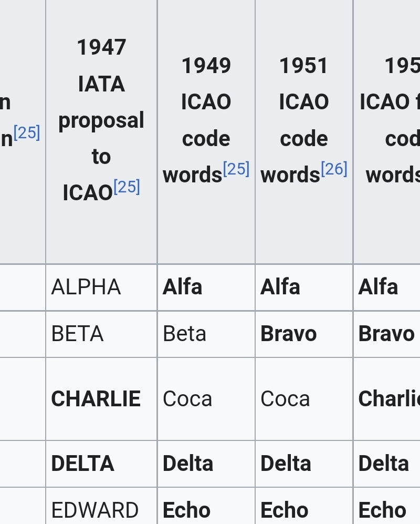Screen dimensions: 420x524
Task: Click Delta in the 1951 column
Action: coord(286,464)
